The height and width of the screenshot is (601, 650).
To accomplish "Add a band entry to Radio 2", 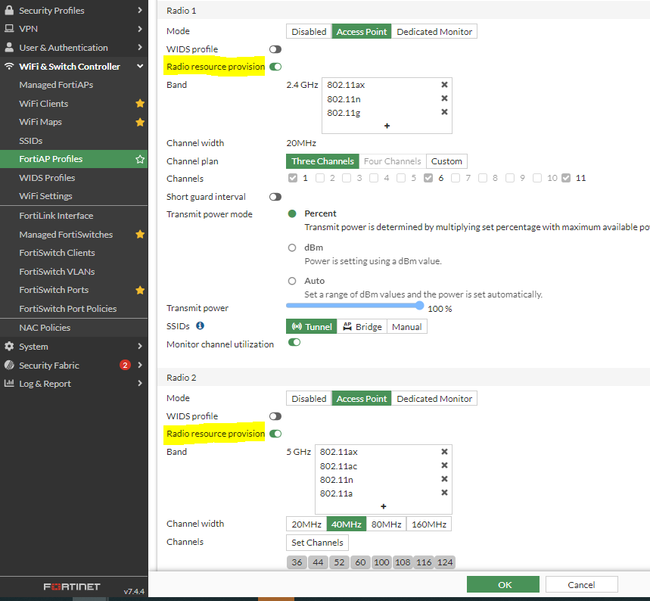I will (383, 506).
